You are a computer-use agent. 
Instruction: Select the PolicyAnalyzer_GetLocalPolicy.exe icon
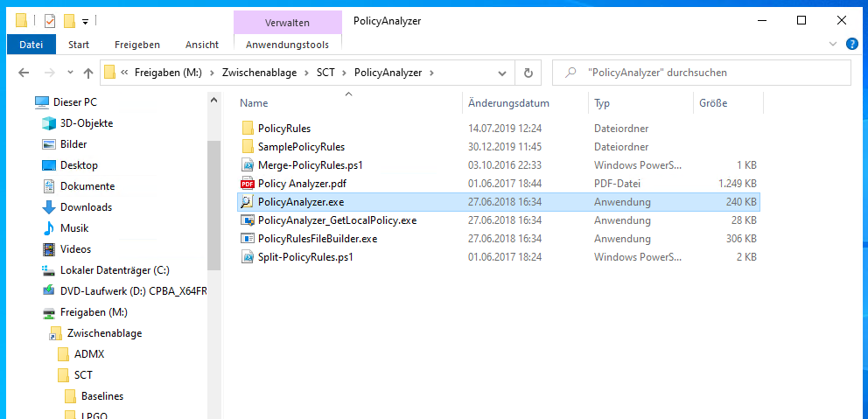(248, 220)
